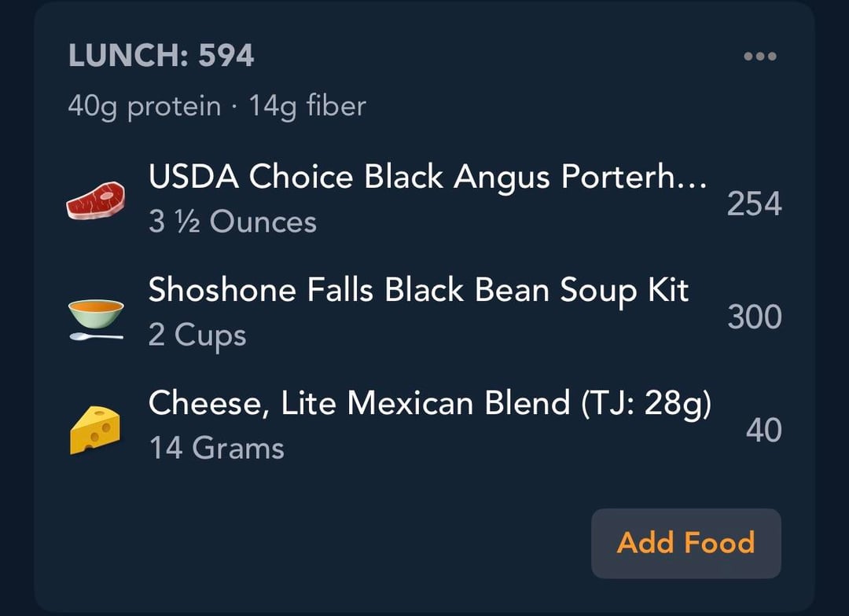Tap the cheese wedge icon
Viewport: 849px width, 616px height.
point(95,430)
